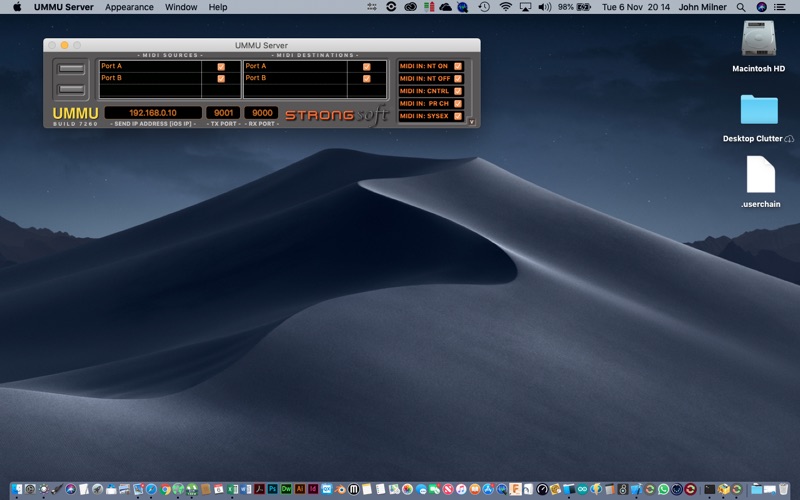The image size is (800, 500).
Task: Open WhatsApp from the Dock
Action: pyautogui.click(x=663, y=489)
